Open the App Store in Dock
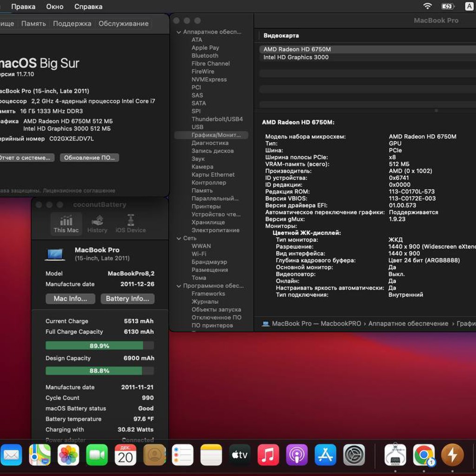 pos(325,455)
